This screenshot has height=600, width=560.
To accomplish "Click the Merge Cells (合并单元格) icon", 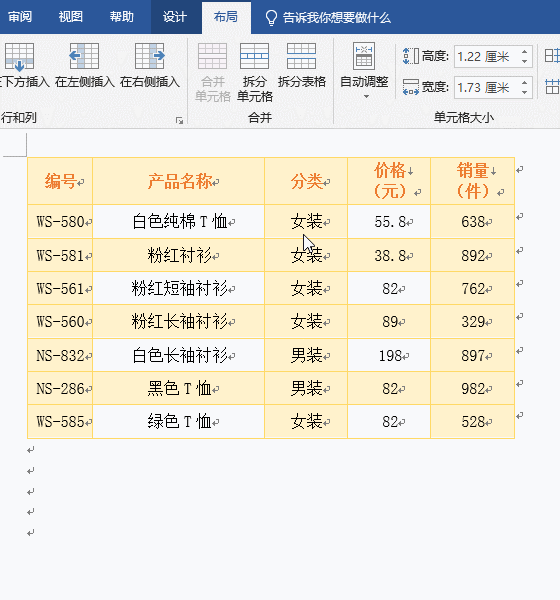I will (212, 56).
